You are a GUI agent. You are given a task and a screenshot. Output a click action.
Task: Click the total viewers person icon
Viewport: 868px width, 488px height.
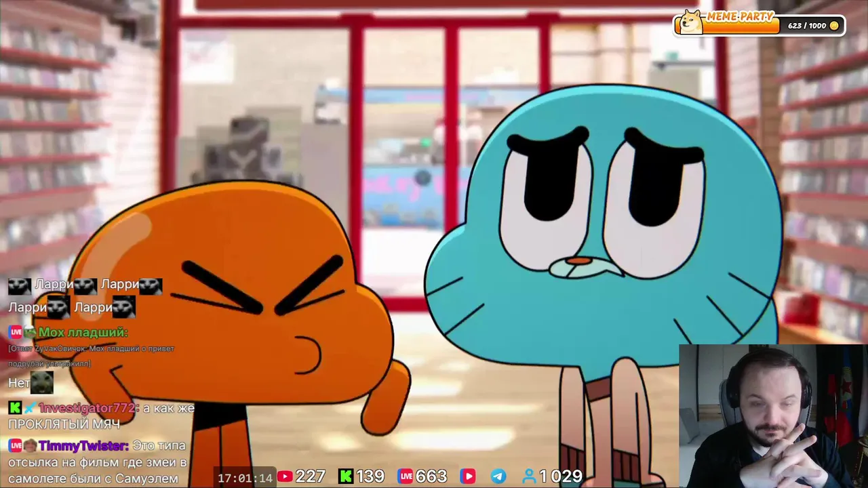(x=529, y=476)
